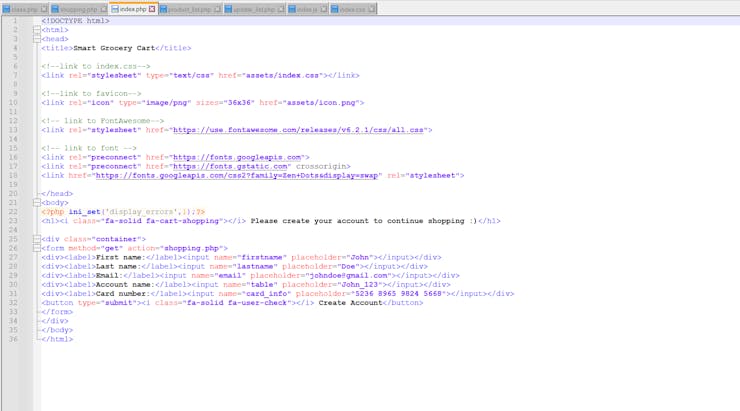The image size is (740, 411).
Task: Click the file icon on index.css tab
Action: pos(335,9)
